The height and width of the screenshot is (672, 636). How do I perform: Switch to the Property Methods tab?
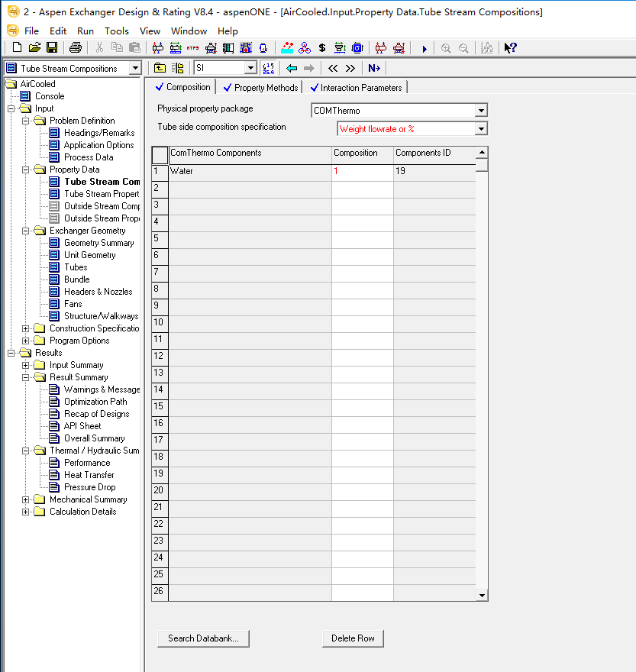(260, 88)
